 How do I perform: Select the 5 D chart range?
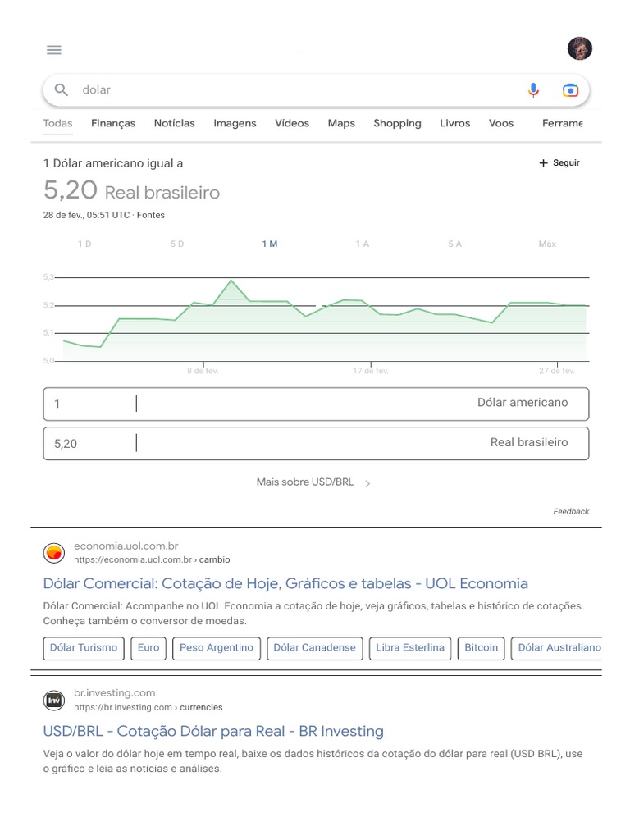[177, 244]
